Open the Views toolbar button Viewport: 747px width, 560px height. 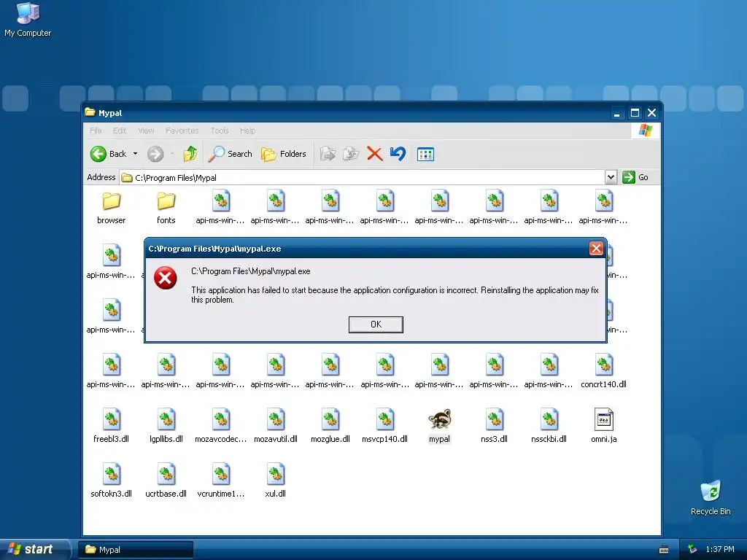(425, 155)
